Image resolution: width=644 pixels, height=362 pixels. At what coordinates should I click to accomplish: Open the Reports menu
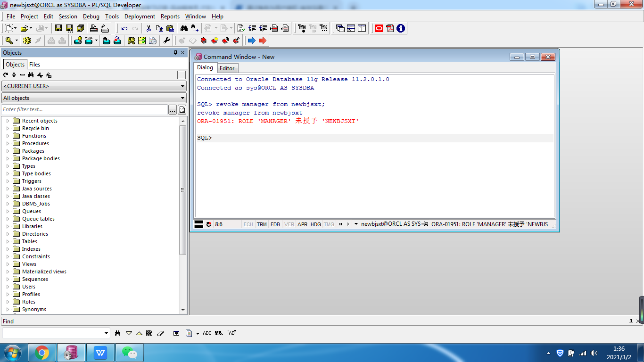pos(170,16)
